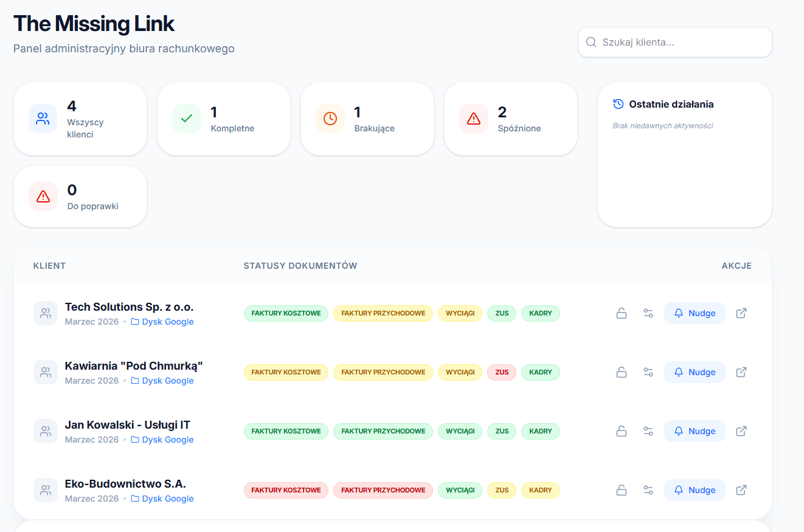This screenshot has width=804, height=532.
Task: Click the sliders icon for Tech Solutions row
Action: [x=648, y=313]
